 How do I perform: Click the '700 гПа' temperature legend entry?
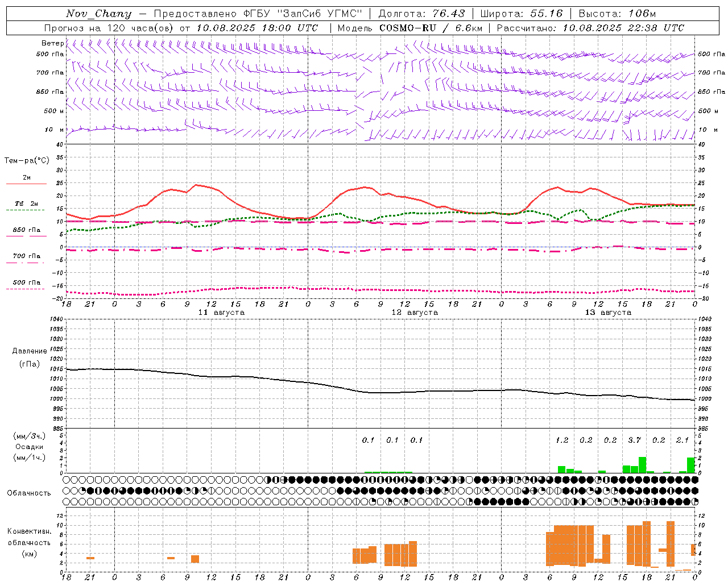click(x=27, y=256)
